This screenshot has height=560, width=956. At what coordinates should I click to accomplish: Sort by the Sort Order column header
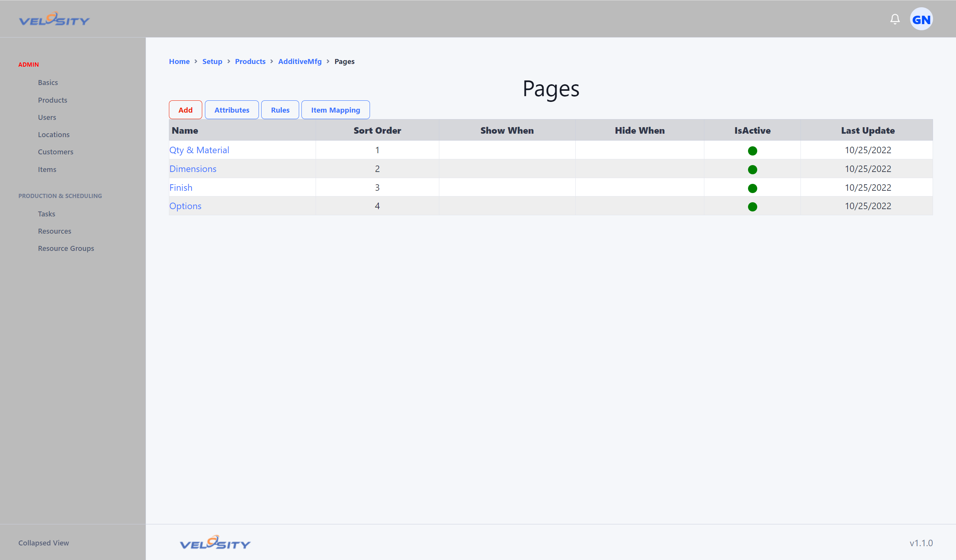pos(377,130)
